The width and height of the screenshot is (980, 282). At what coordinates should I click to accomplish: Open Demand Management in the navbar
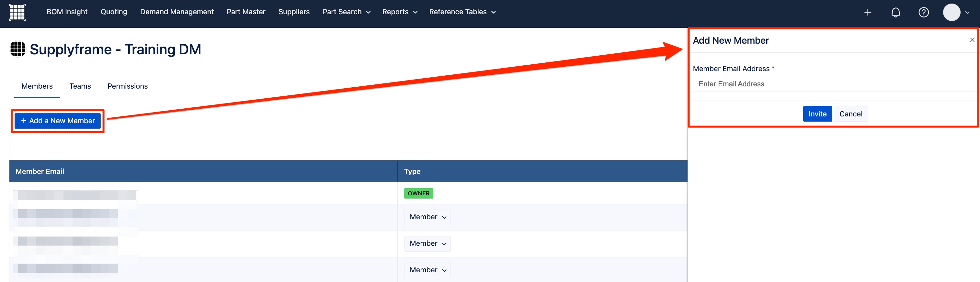coord(177,12)
